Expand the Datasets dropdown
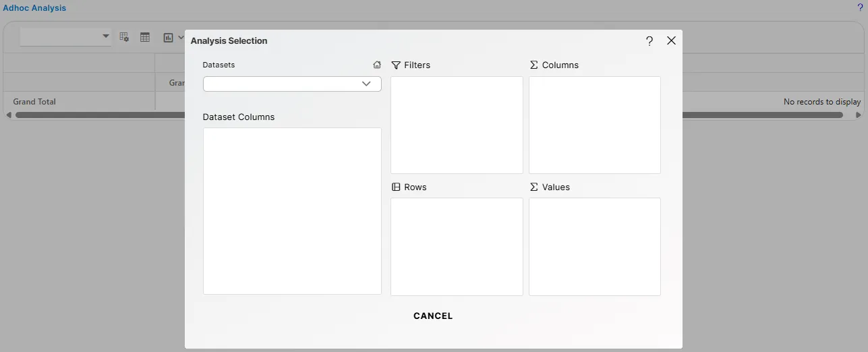 point(366,84)
